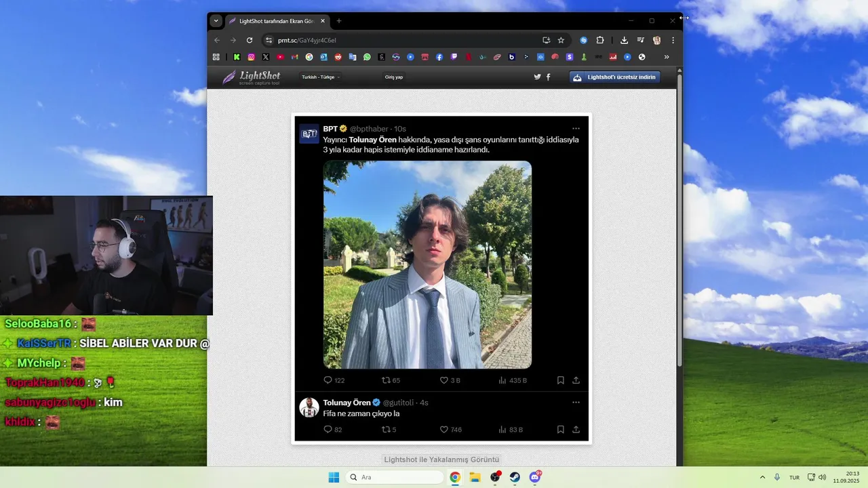Open the YouTube bookmark
The height and width of the screenshot is (488, 868).
(x=280, y=57)
